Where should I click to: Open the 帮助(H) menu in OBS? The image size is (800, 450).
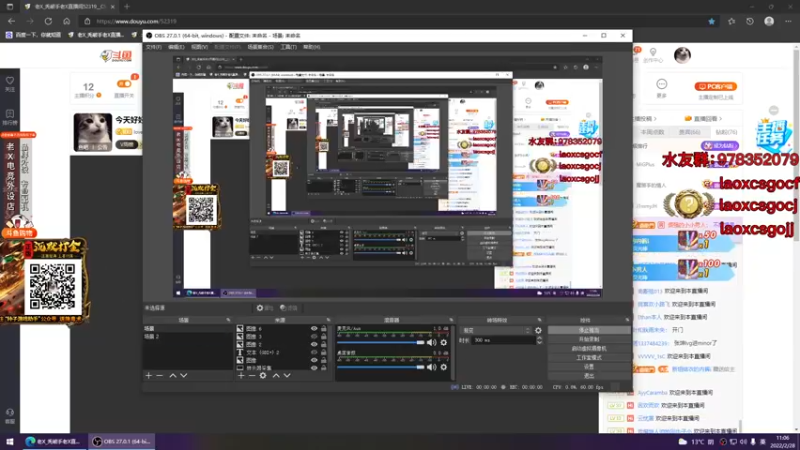(311, 47)
